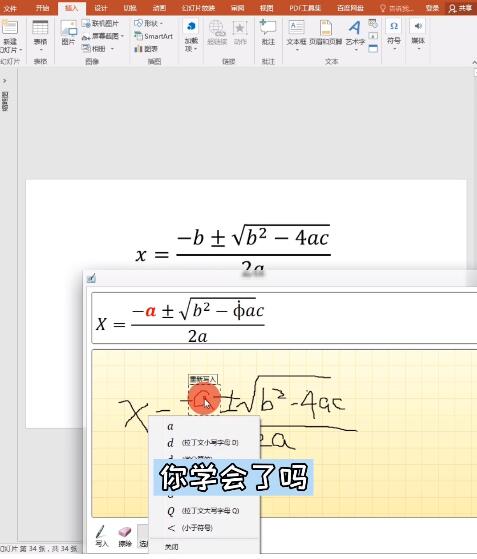Open the Text Box dropdown arrow
This screenshot has width=477, height=559.
point(297,50)
